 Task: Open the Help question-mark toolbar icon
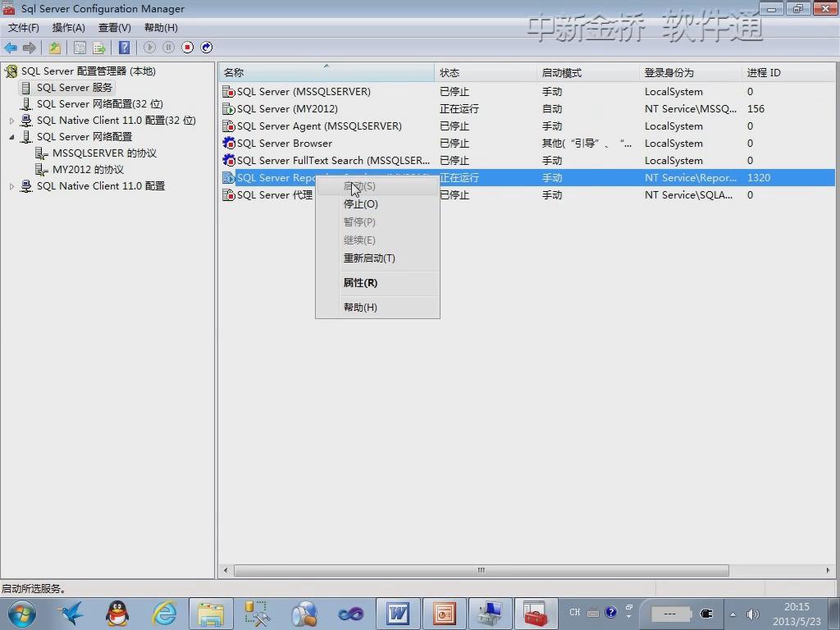click(125, 48)
